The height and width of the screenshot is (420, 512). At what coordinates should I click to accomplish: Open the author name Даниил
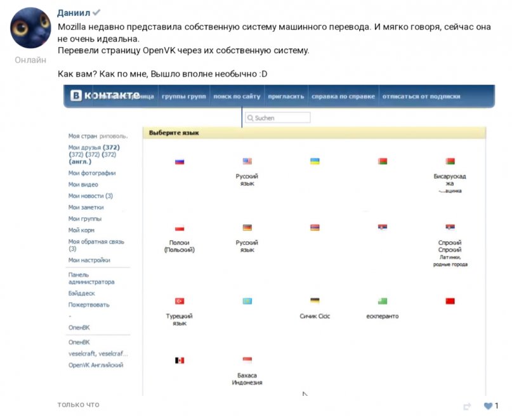pos(74,13)
